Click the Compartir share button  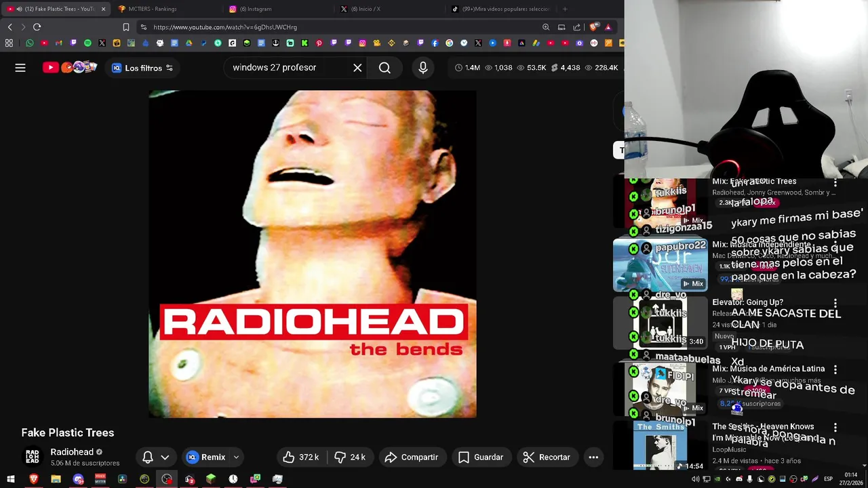tap(412, 457)
